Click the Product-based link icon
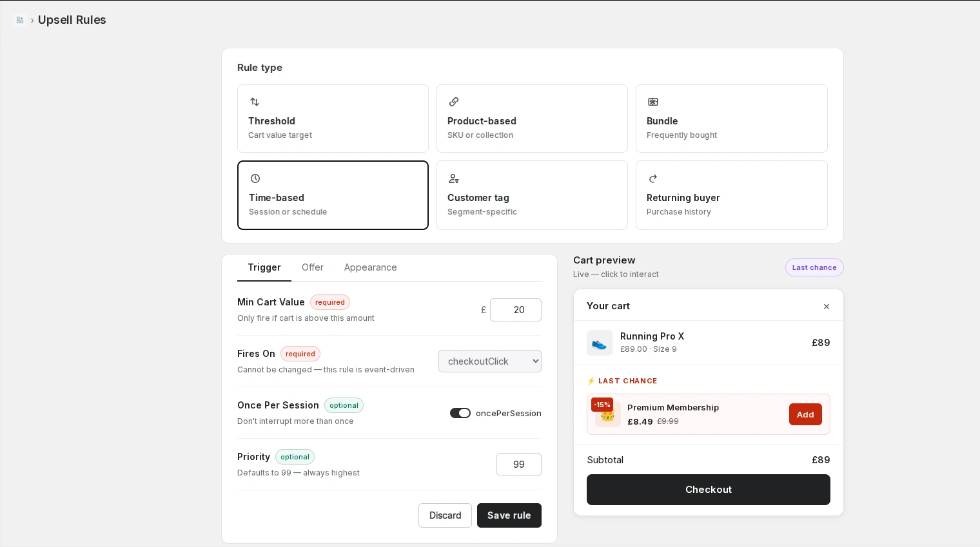 click(454, 102)
